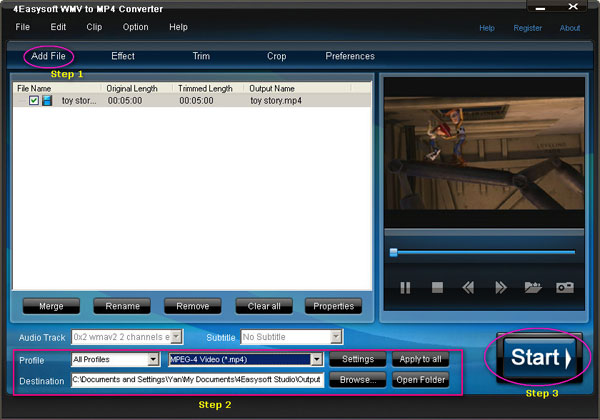Remove the selected file
The image size is (600, 420).
(x=193, y=306)
